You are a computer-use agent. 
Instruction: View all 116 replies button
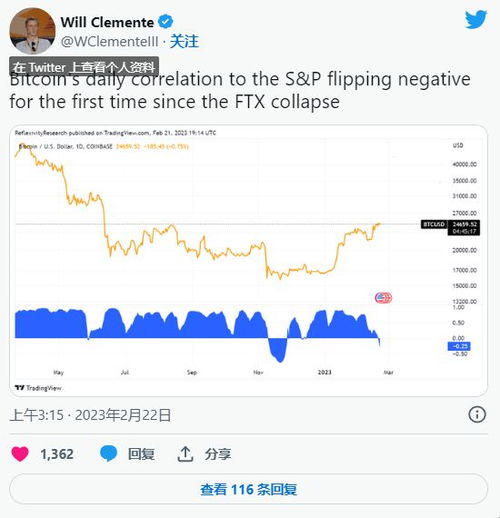click(248, 489)
